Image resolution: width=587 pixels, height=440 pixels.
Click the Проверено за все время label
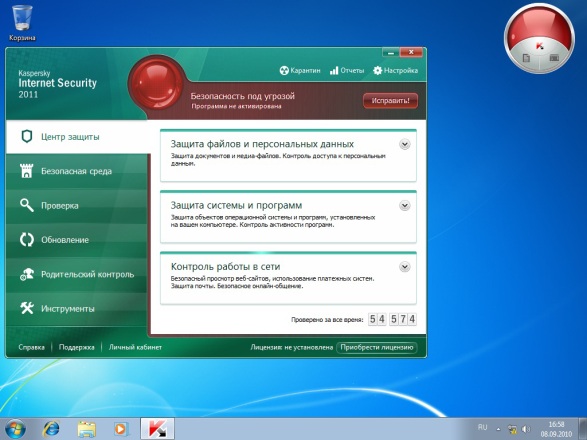[x=327, y=319]
